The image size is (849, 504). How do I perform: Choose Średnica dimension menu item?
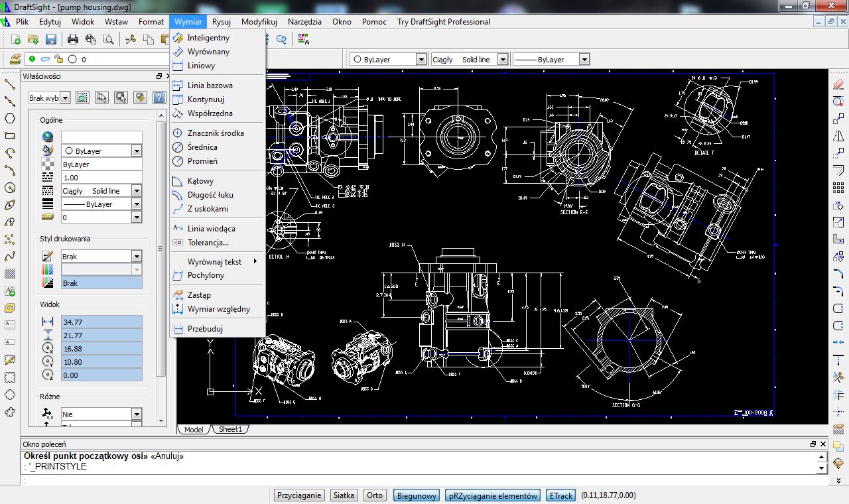tap(218, 147)
